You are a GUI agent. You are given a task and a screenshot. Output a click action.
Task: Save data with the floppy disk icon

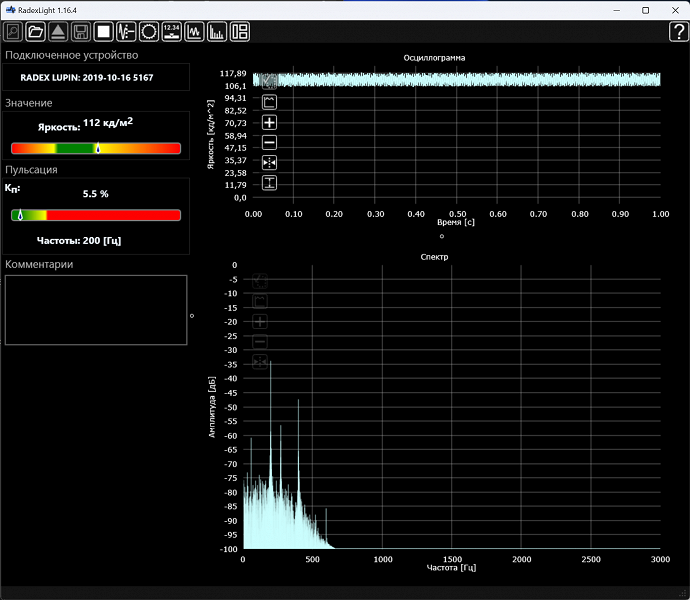[x=81, y=32]
